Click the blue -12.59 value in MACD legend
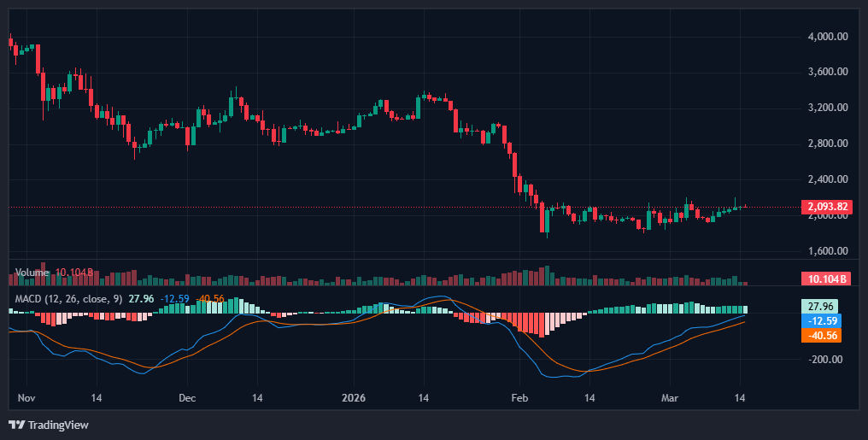The image size is (868, 440). pyautogui.click(x=175, y=299)
